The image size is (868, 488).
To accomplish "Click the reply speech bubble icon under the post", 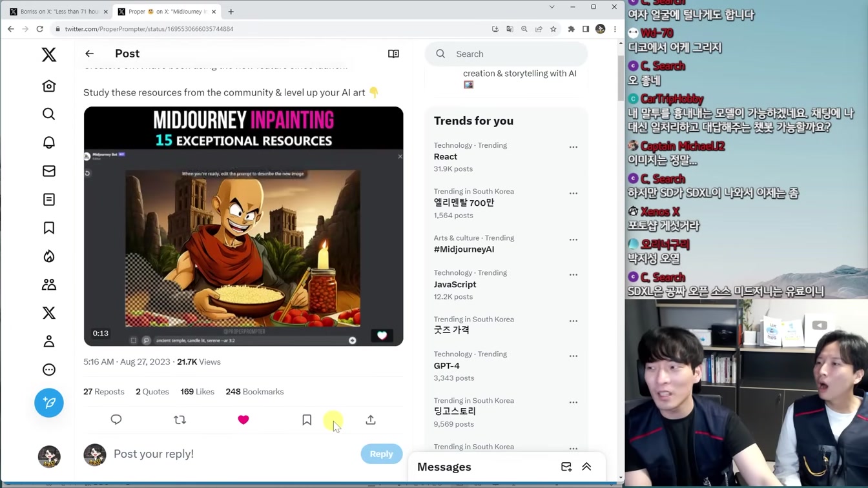I will (116, 420).
